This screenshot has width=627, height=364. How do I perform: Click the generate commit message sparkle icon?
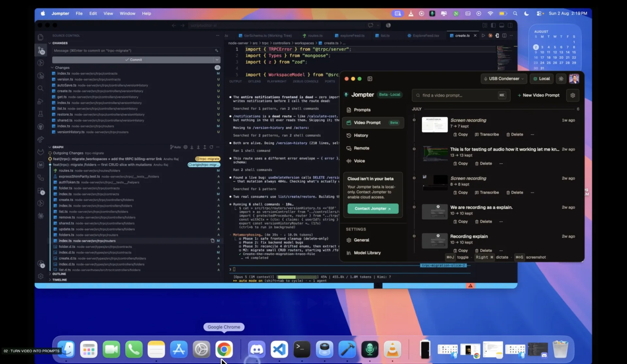217,51
